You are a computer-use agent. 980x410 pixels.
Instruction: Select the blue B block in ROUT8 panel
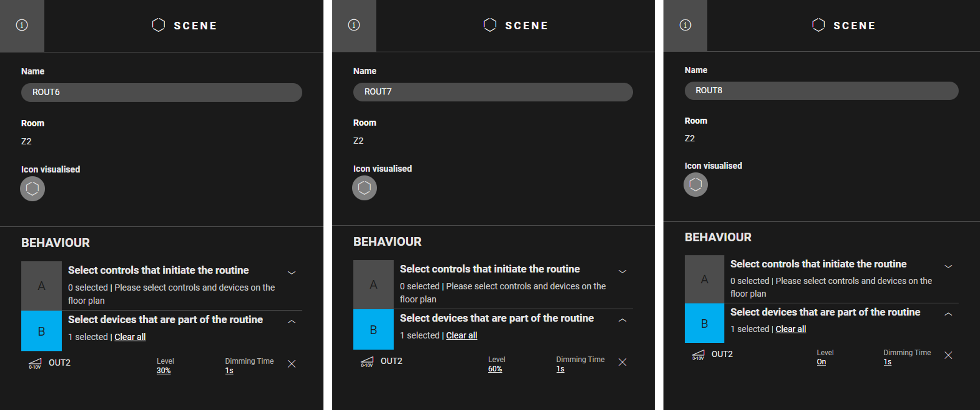coord(705,323)
